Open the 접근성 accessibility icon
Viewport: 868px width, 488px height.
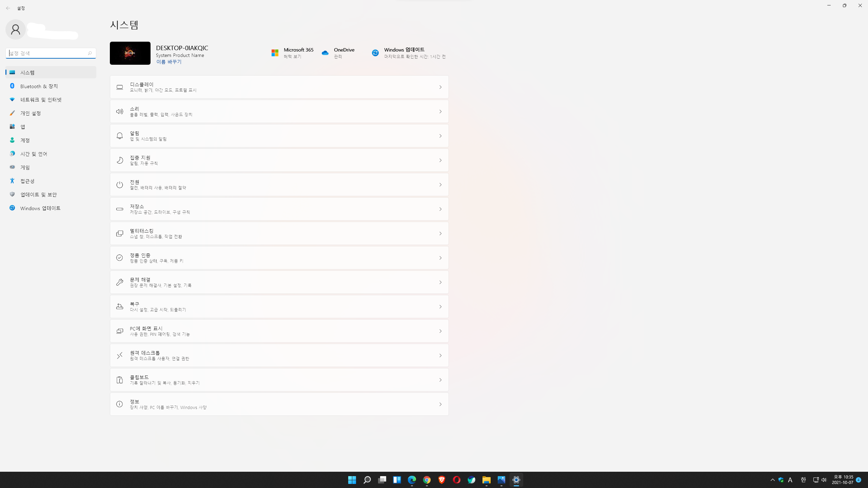12,181
